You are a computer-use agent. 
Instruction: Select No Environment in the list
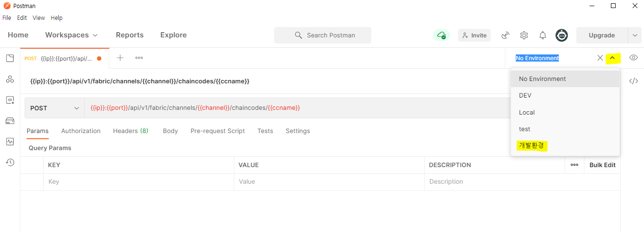565,79
